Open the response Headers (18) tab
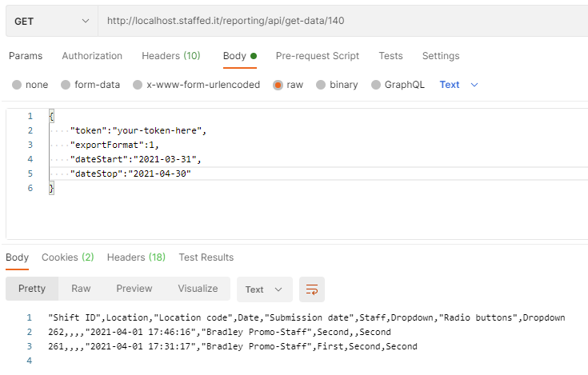This screenshot has width=588, height=375. click(136, 257)
